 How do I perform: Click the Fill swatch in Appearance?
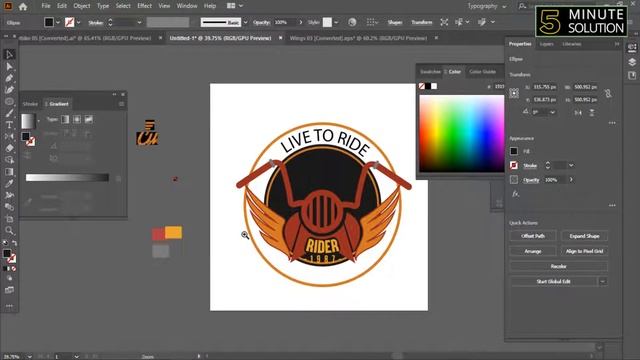click(514, 151)
